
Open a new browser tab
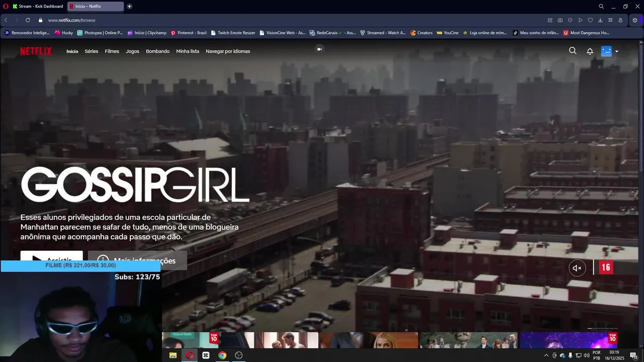click(x=129, y=7)
